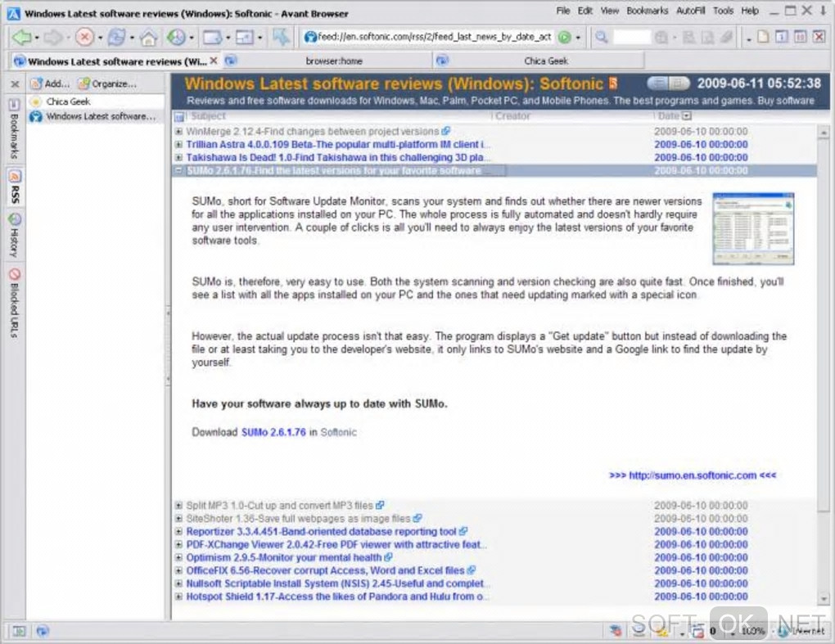
Task: Open SiteShoter article external link icon
Action: [417, 518]
